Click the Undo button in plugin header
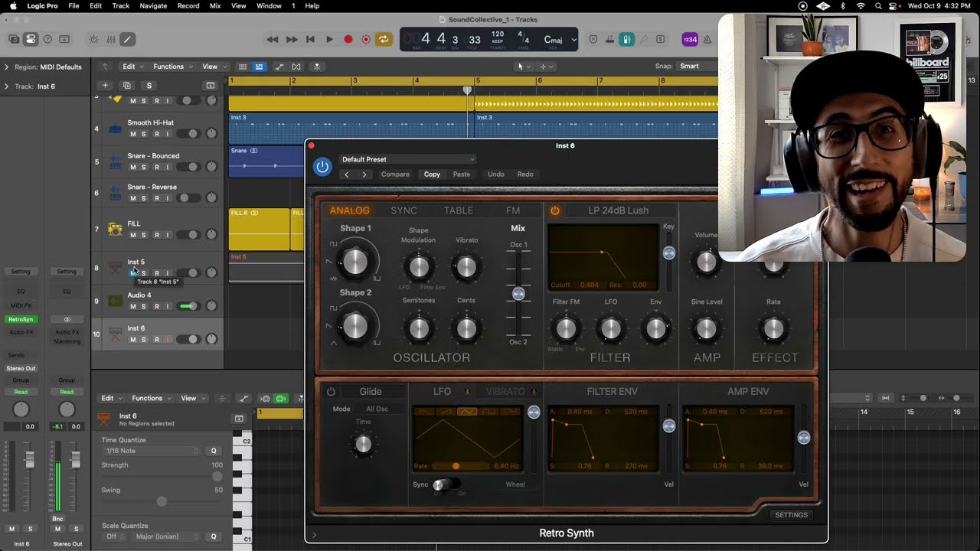 (496, 174)
